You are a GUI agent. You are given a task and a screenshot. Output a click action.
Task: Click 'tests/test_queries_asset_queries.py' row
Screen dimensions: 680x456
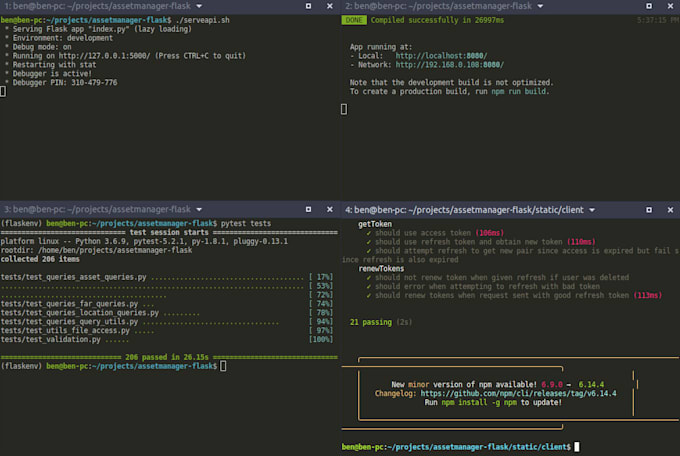[167, 277]
